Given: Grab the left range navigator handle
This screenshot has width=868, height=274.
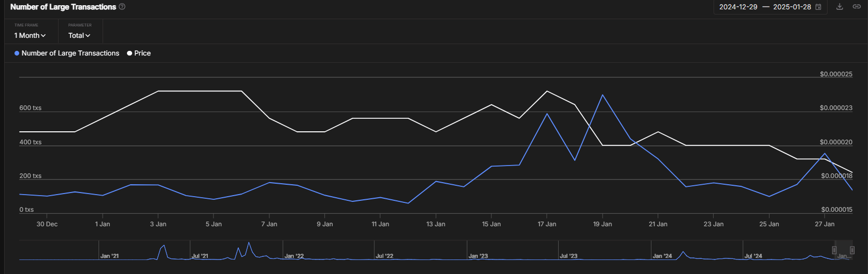Looking at the screenshot, I should pos(834,250).
